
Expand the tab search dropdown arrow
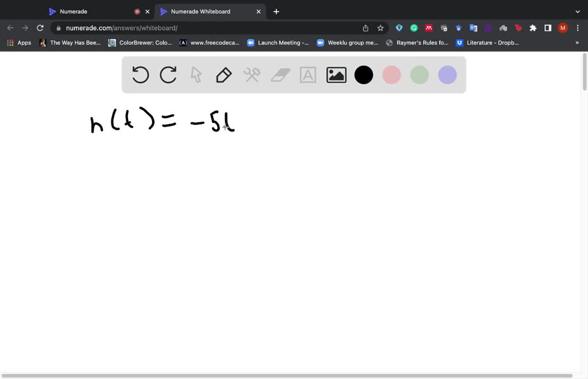578,11
